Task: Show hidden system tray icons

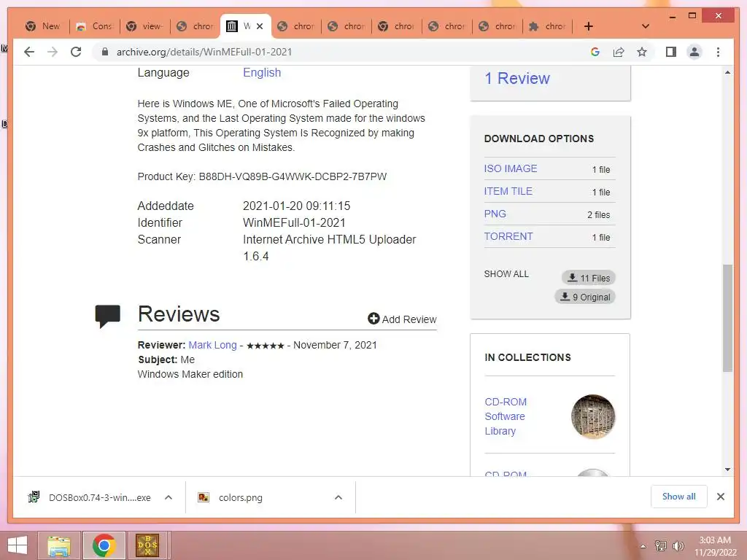Action: tap(643, 546)
